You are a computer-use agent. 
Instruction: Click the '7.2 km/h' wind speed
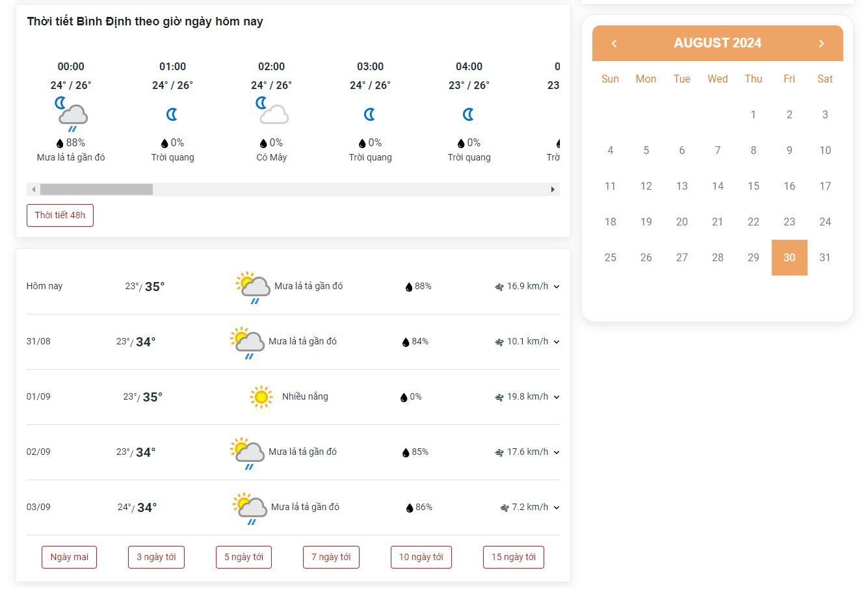coord(530,507)
